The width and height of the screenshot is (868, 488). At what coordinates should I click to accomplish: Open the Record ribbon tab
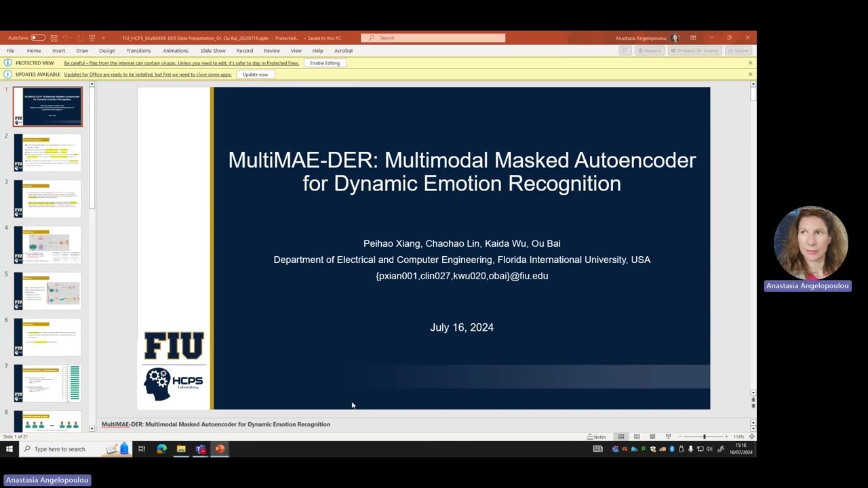[x=245, y=51]
